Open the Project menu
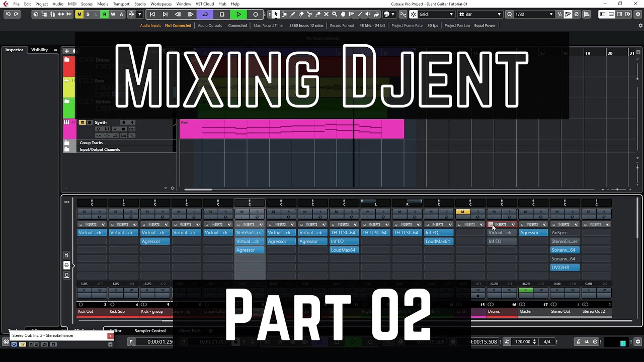 42,4
